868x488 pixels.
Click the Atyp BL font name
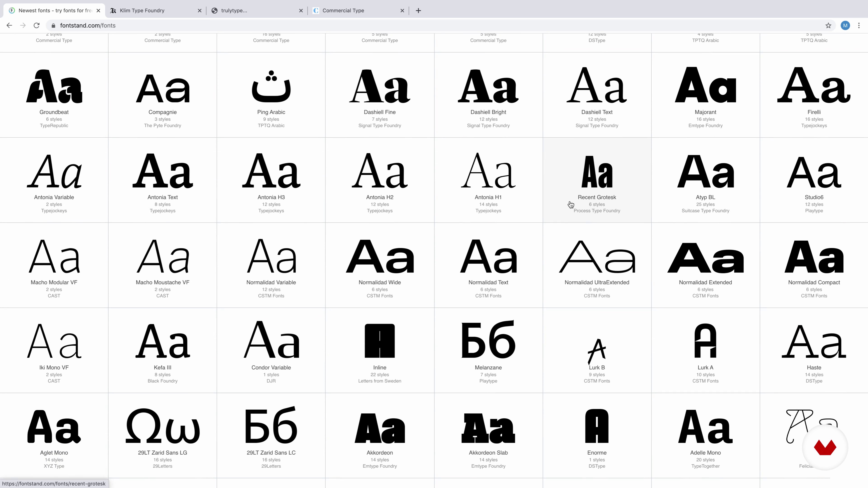coord(705,197)
